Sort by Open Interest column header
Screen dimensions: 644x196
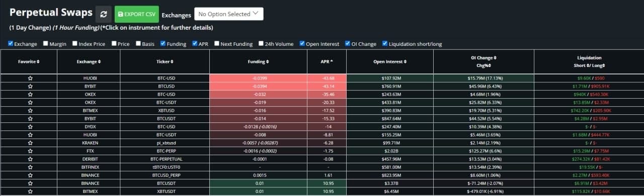pyautogui.click(x=390, y=61)
